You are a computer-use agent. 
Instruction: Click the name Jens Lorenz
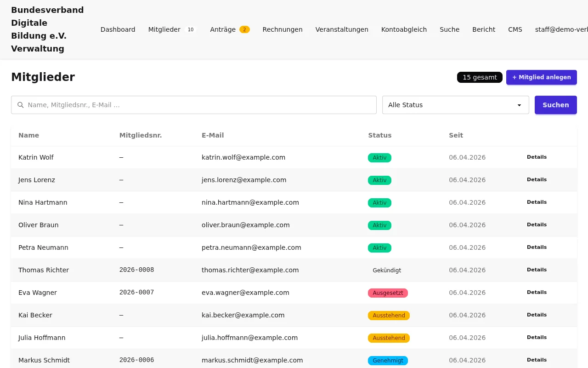pyautogui.click(x=37, y=180)
